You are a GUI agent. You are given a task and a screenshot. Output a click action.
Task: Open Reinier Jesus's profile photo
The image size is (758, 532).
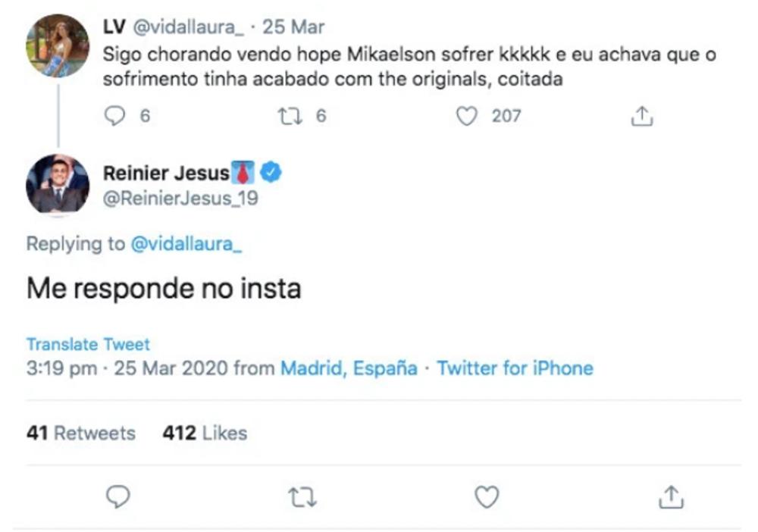[58, 184]
